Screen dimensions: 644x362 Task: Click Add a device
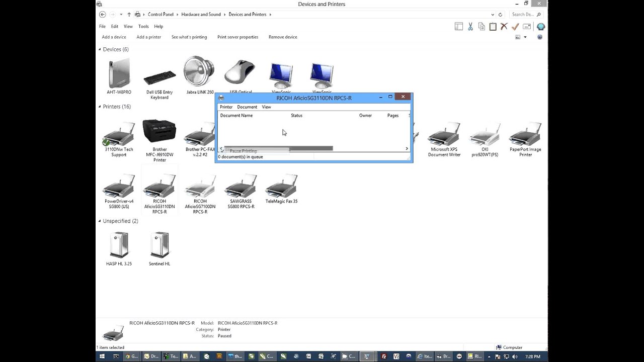[x=114, y=37]
